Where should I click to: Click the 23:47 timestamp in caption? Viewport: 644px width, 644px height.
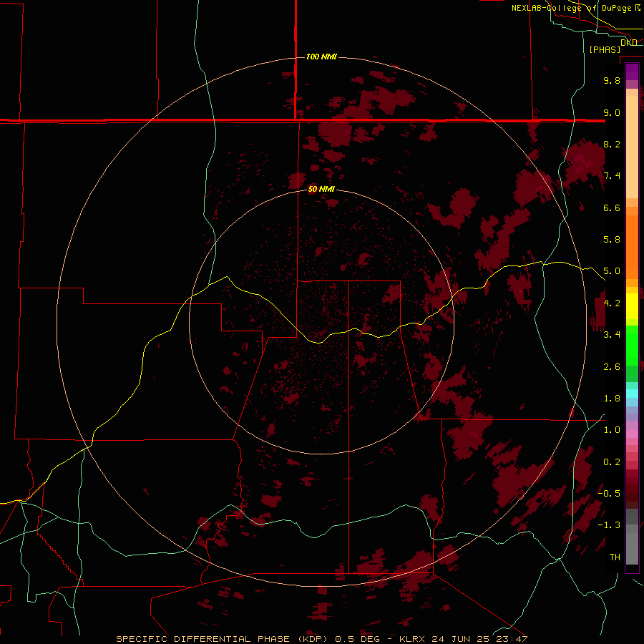tap(510, 639)
